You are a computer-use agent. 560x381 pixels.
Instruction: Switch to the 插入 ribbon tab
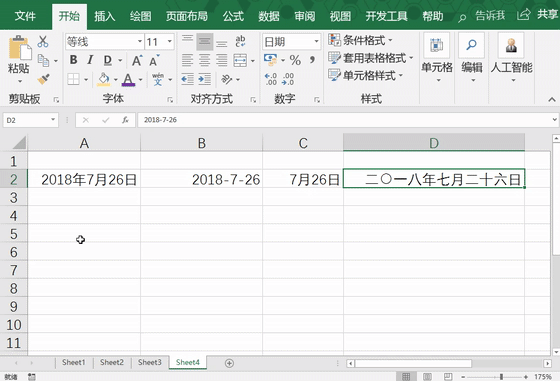[105, 16]
